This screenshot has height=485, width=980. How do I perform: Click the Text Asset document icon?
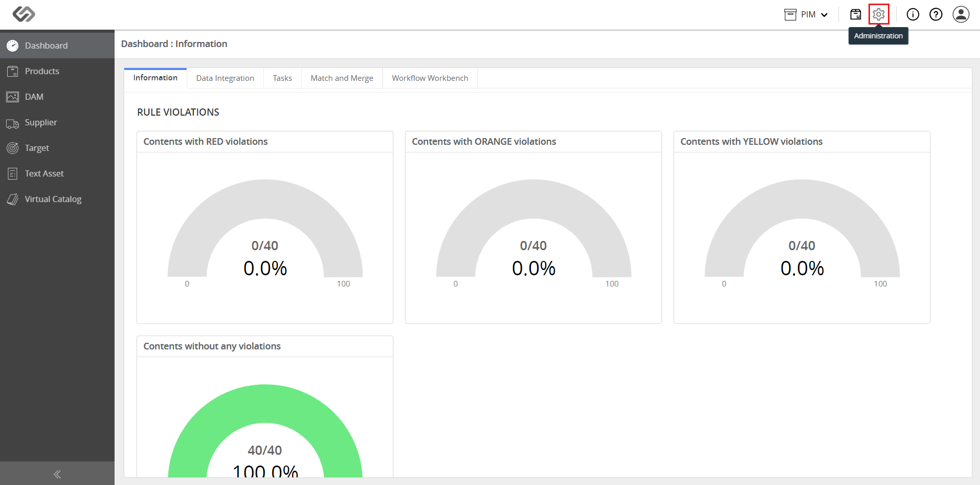tap(13, 173)
